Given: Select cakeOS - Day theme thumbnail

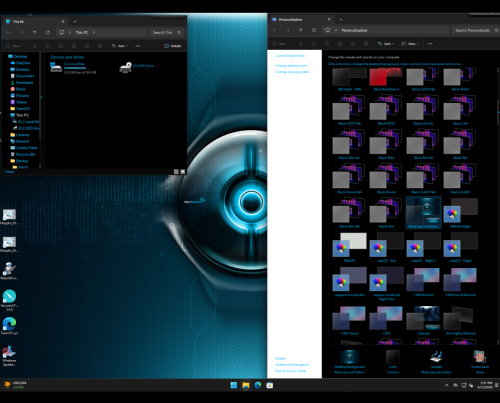Looking at the screenshot, I should click(386, 245).
